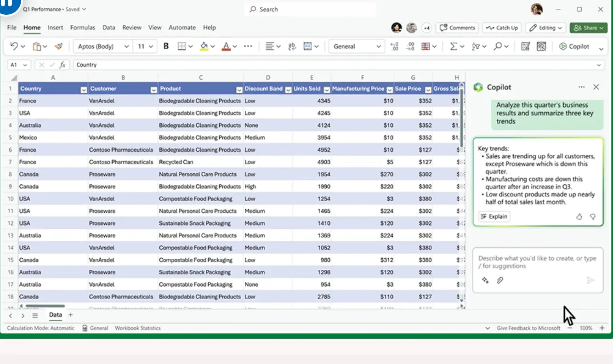Click the text alignment icon

pyautogui.click(x=270, y=46)
